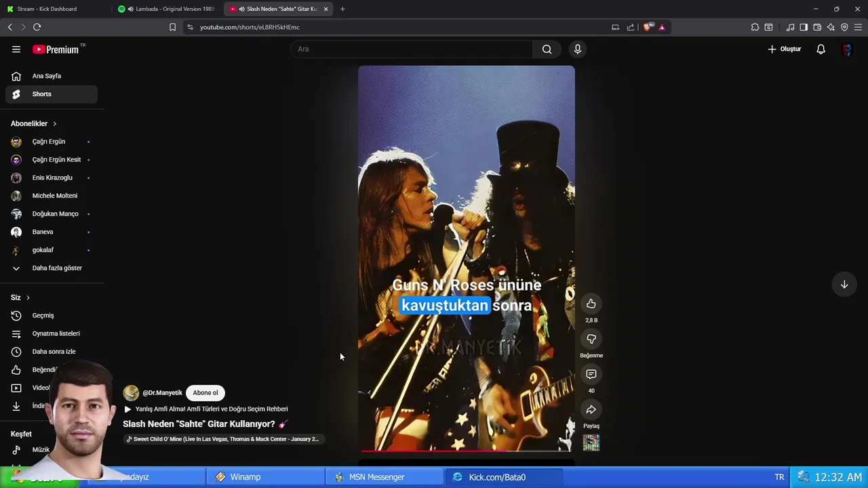Image resolution: width=868 pixels, height=488 pixels.
Task: Open the Brave VPN shield icon
Action: (844, 27)
